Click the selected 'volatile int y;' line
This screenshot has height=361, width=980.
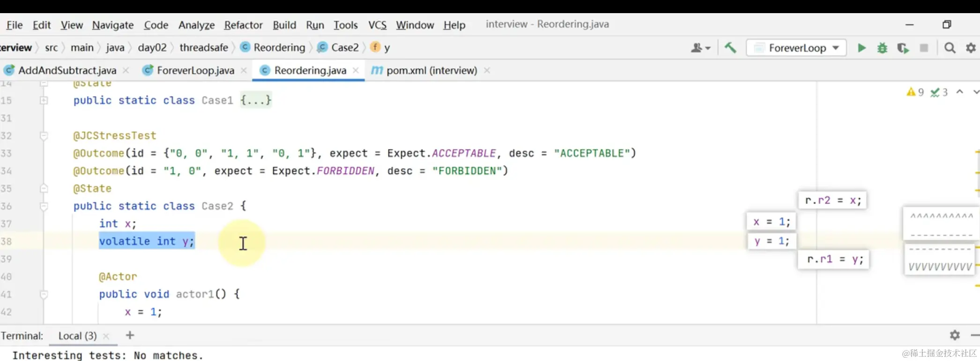(147, 241)
